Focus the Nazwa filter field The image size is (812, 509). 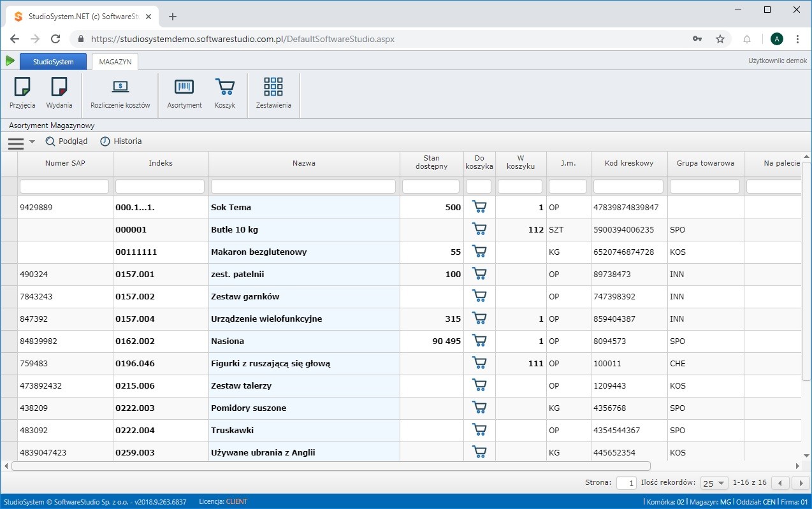(x=303, y=186)
